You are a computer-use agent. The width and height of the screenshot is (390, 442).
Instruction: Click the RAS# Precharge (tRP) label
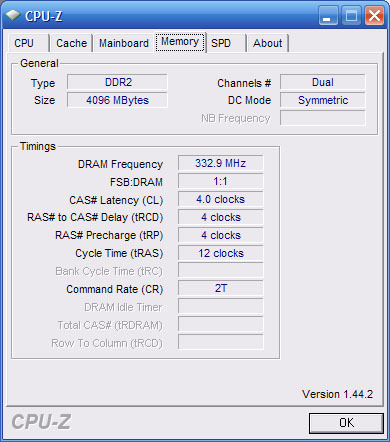(x=109, y=236)
